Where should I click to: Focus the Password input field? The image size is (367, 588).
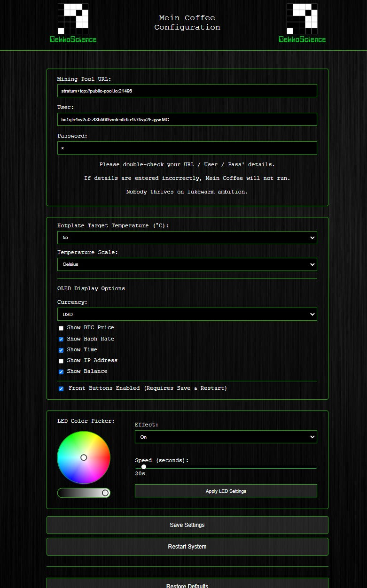[187, 148]
